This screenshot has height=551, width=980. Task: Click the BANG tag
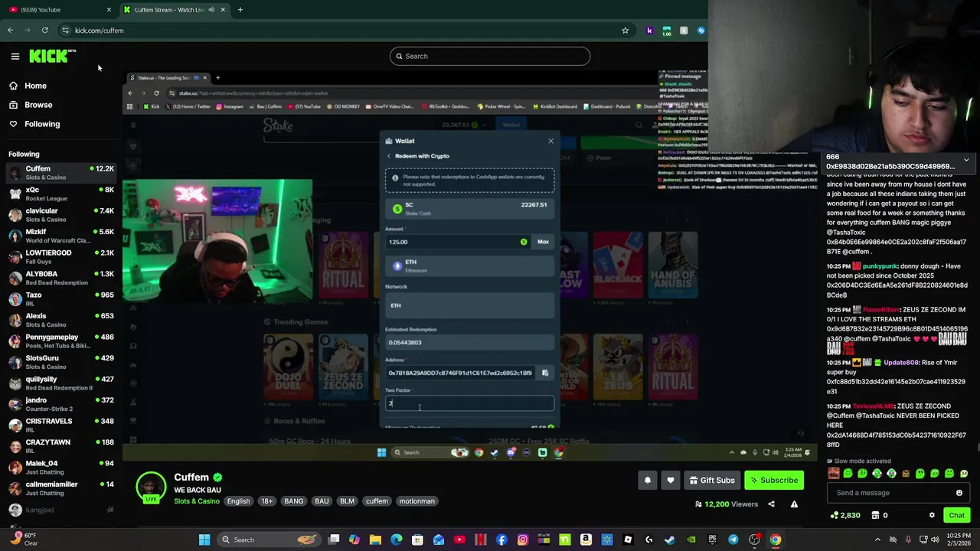tap(294, 501)
